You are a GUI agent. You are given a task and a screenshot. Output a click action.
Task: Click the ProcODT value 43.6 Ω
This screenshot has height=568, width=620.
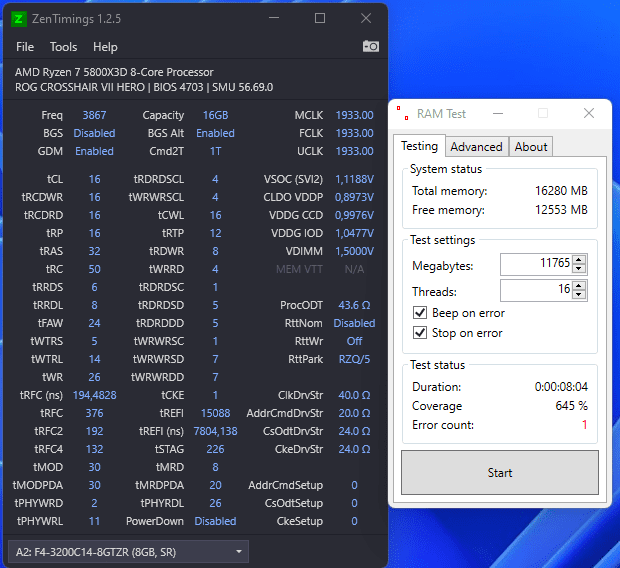click(x=354, y=305)
